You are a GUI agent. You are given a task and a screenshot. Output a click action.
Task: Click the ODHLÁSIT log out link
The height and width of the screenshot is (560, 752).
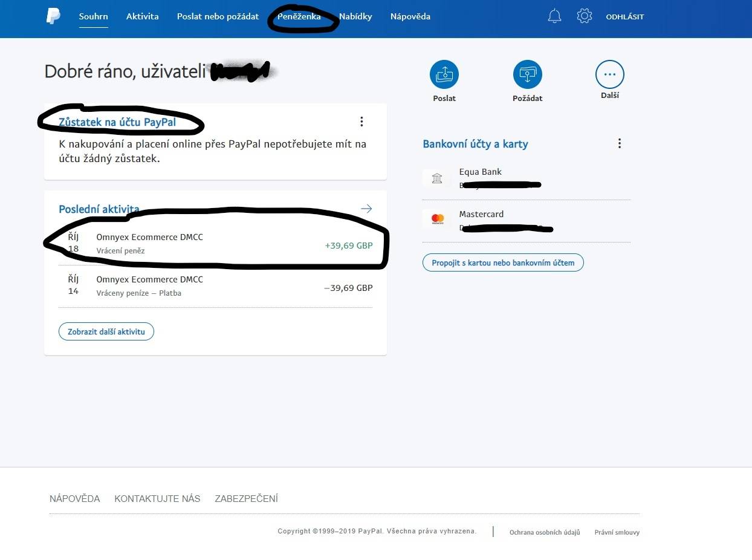(x=625, y=17)
